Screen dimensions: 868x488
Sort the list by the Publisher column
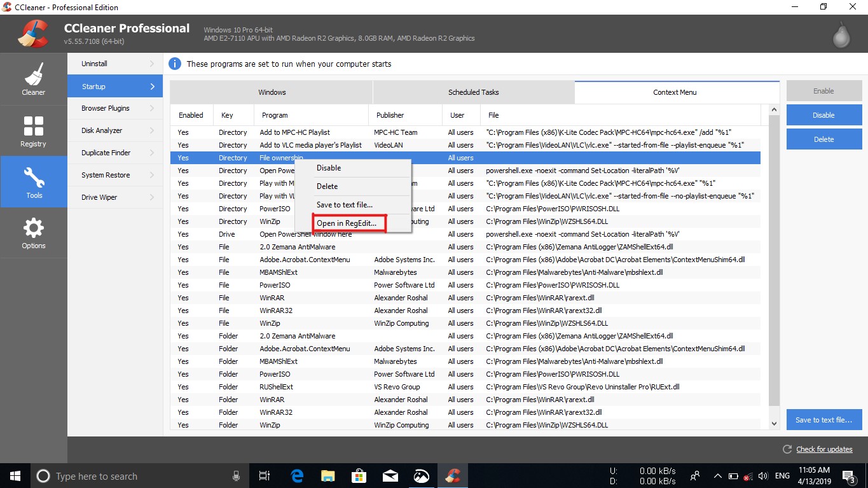click(405, 115)
